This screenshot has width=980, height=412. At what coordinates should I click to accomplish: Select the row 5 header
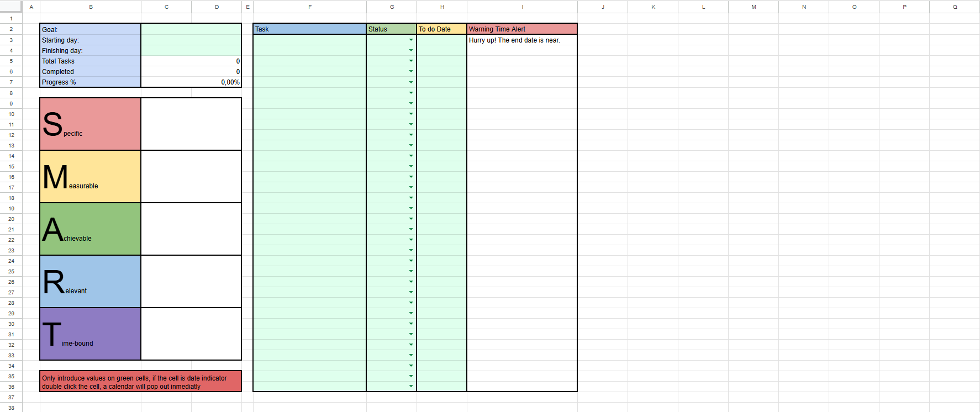[x=11, y=61]
